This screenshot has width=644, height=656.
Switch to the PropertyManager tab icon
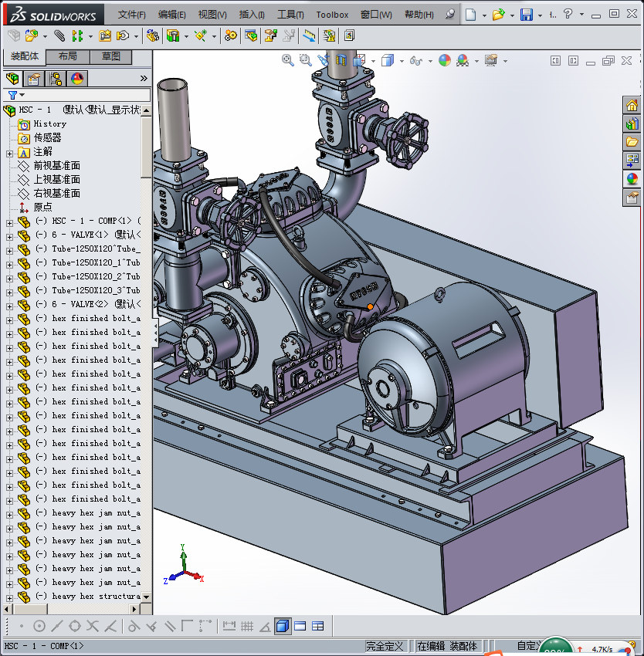[x=34, y=79]
